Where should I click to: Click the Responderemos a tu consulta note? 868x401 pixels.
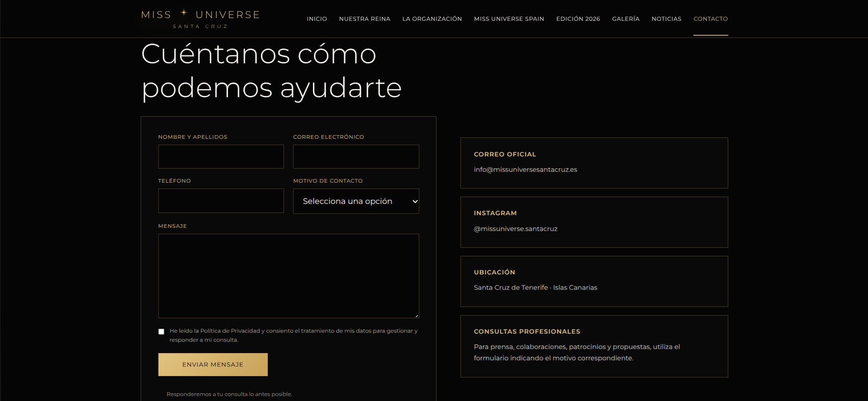coord(229,394)
